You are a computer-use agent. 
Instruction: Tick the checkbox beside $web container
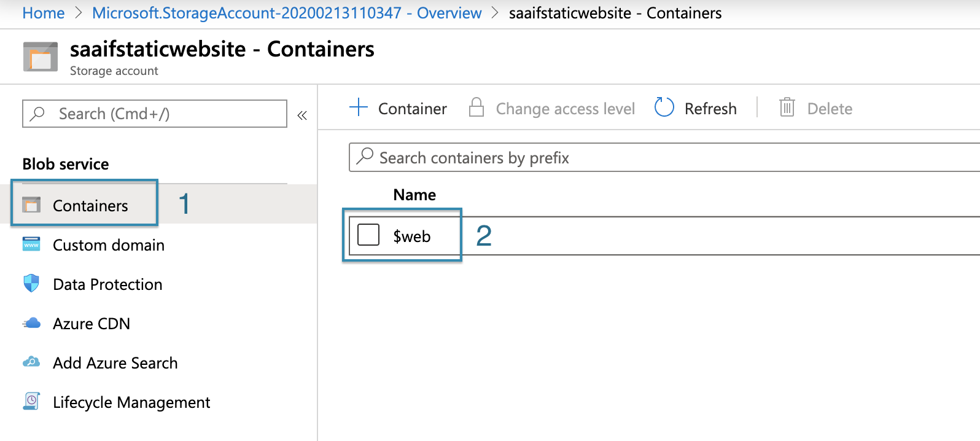tap(368, 234)
